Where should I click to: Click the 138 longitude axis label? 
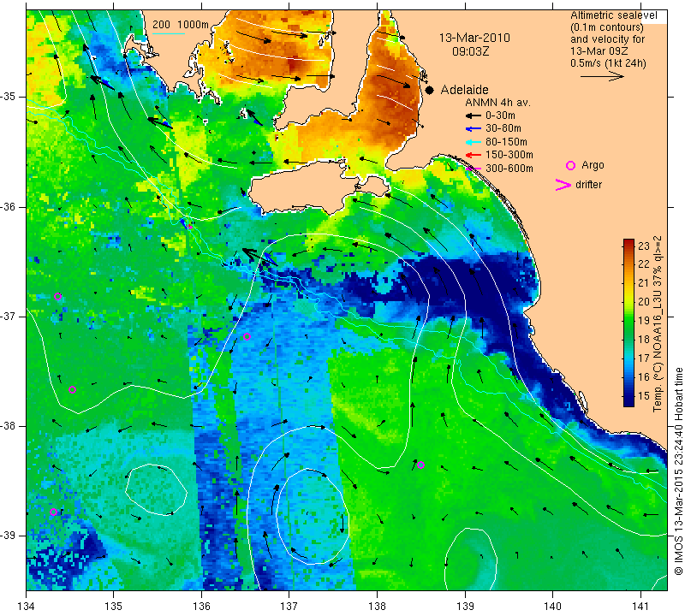click(377, 607)
